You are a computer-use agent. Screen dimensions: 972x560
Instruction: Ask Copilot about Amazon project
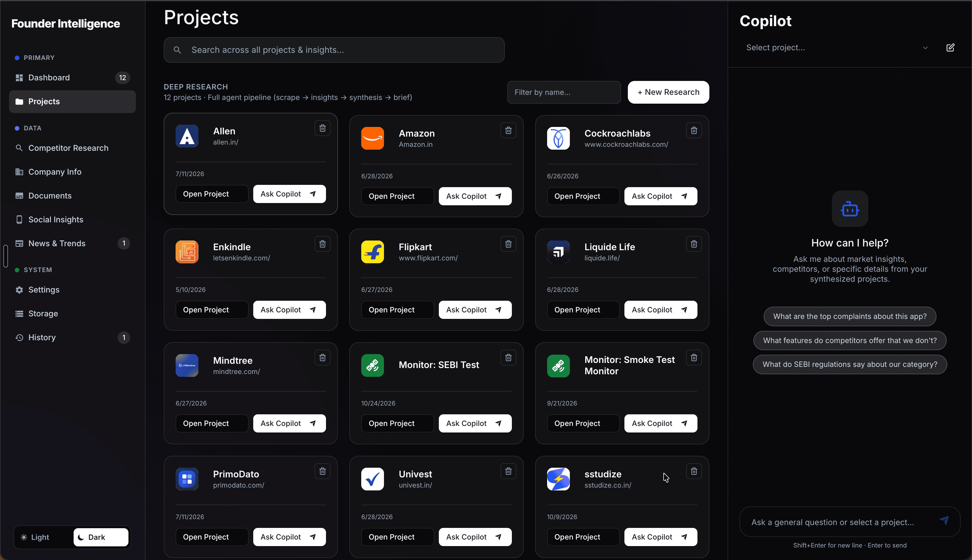tap(475, 196)
